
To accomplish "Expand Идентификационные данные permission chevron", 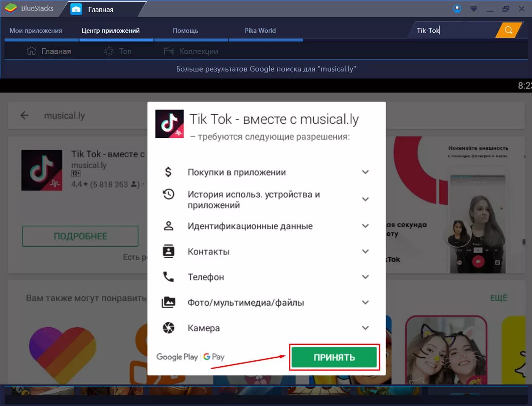I will [365, 226].
